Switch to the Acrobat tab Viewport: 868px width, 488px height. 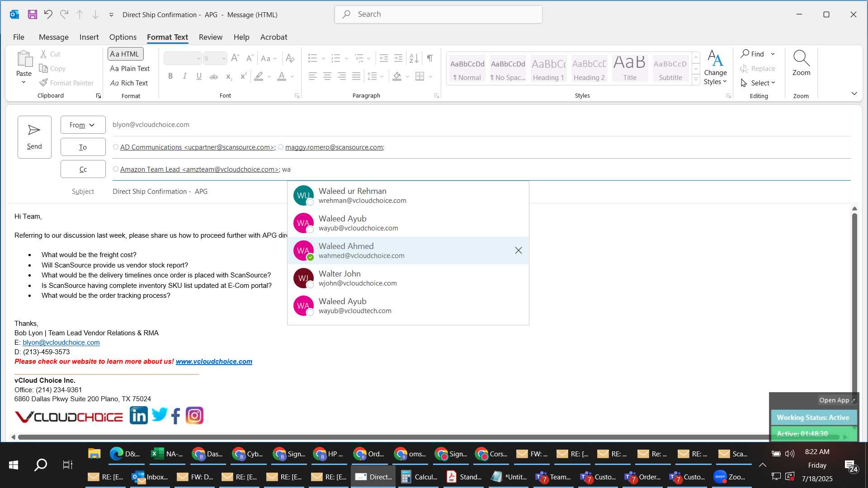tap(274, 37)
